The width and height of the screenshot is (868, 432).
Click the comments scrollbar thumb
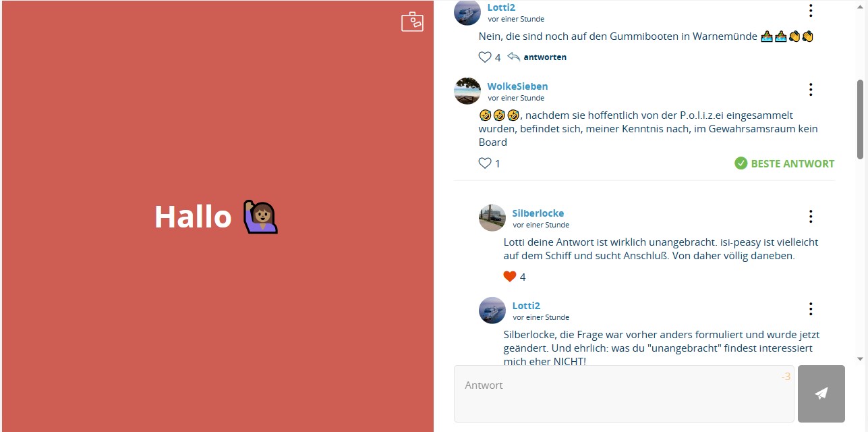point(860,119)
